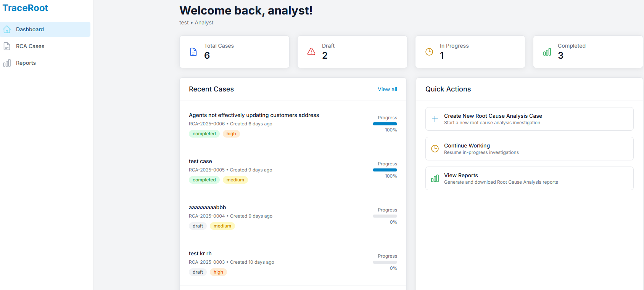Click the Dashboard home icon in sidebar
Image resolution: width=644 pixels, height=290 pixels.
click(x=7, y=29)
